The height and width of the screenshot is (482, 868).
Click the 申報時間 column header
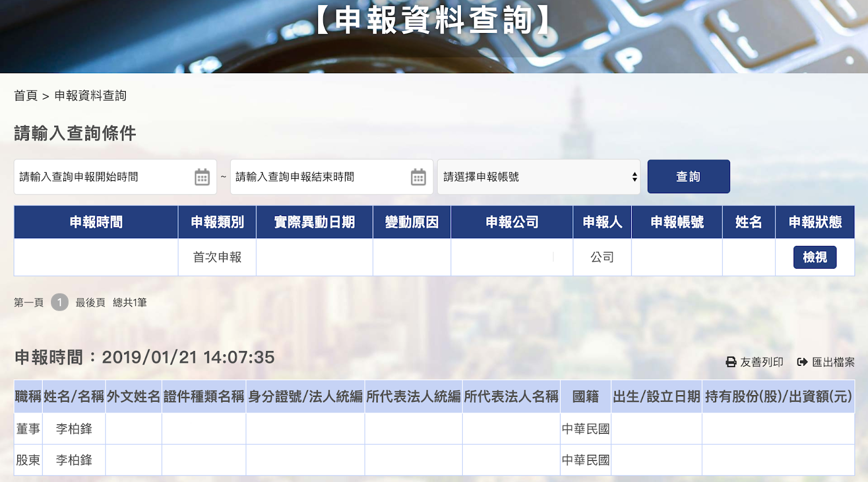(x=96, y=222)
